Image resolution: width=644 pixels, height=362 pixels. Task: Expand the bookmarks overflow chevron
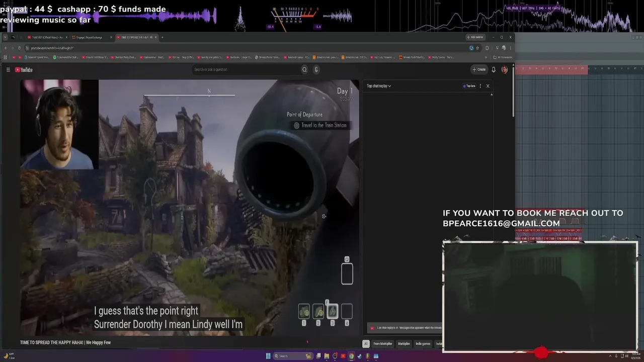(487, 57)
